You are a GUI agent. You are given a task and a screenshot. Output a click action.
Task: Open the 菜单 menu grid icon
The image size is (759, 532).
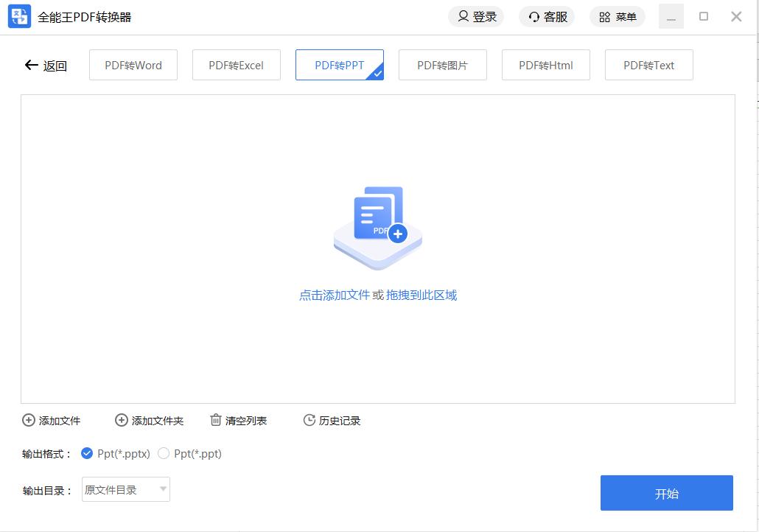click(x=604, y=17)
